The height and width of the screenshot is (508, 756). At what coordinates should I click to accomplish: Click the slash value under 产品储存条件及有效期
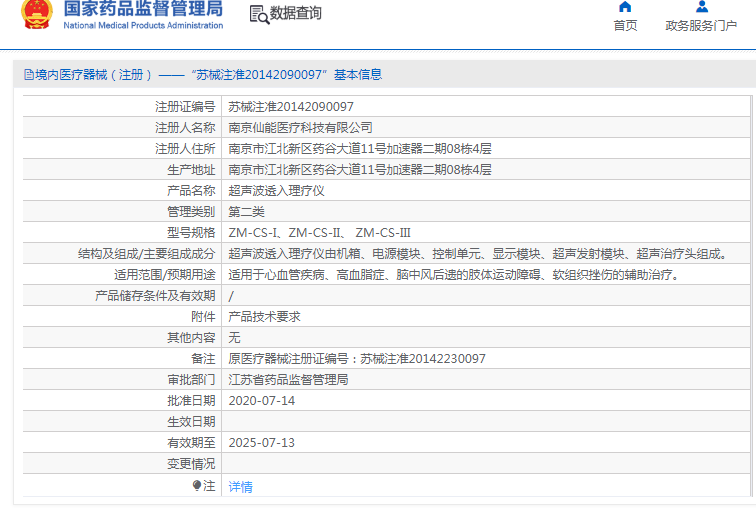pyautogui.click(x=231, y=296)
